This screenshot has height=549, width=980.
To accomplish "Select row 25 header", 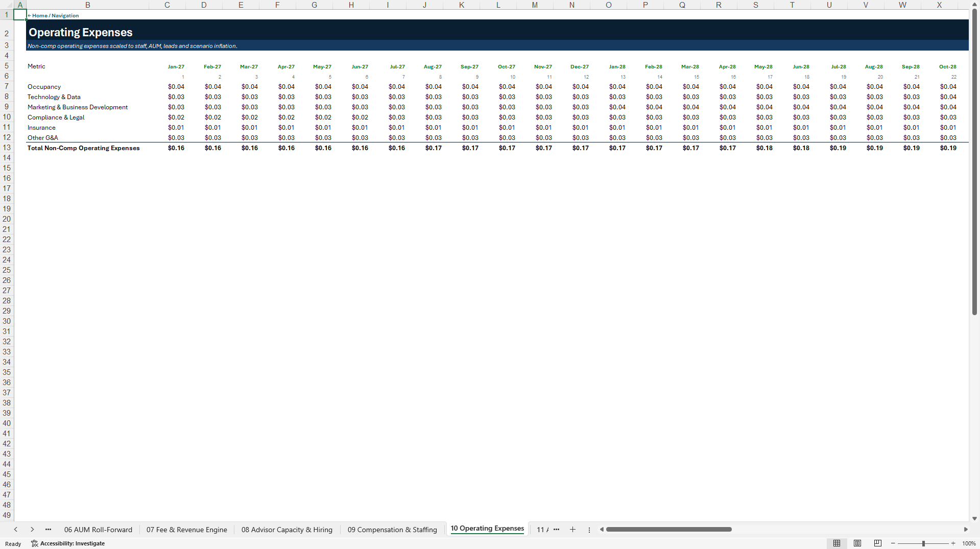I will point(7,270).
